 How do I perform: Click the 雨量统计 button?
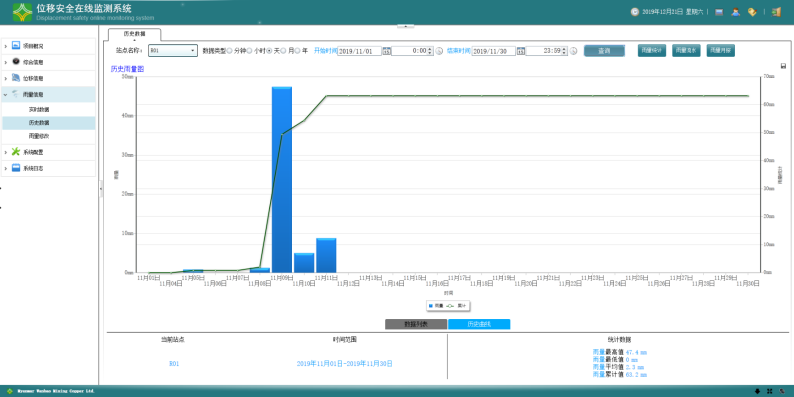coord(652,51)
